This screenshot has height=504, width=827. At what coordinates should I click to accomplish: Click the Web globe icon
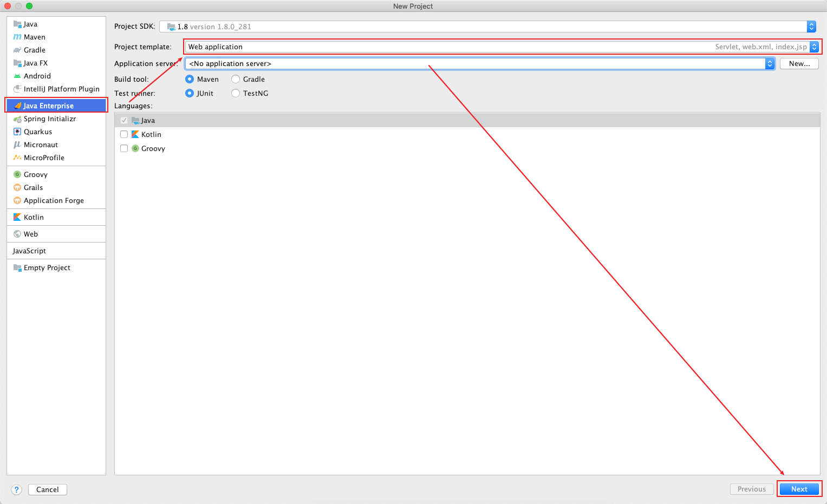(x=17, y=234)
